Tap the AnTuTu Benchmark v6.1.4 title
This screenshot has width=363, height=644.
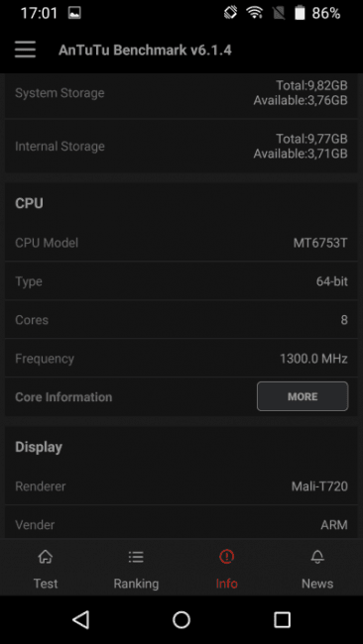(145, 51)
